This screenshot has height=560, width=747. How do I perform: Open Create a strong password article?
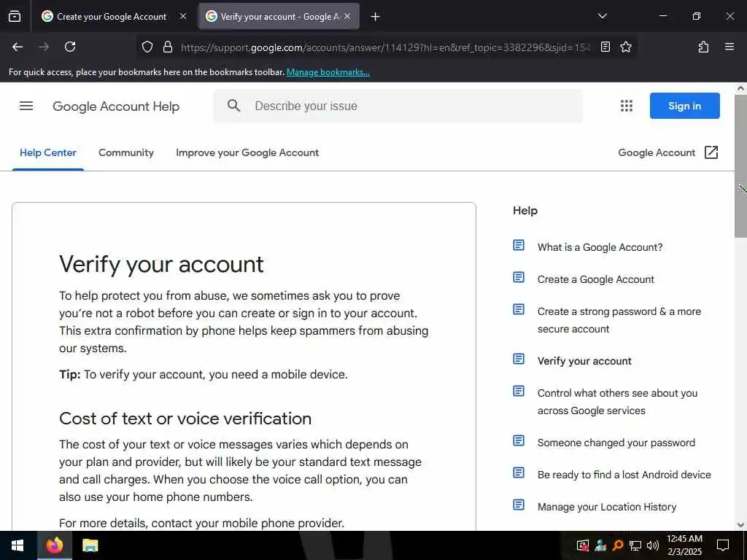click(619, 320)
